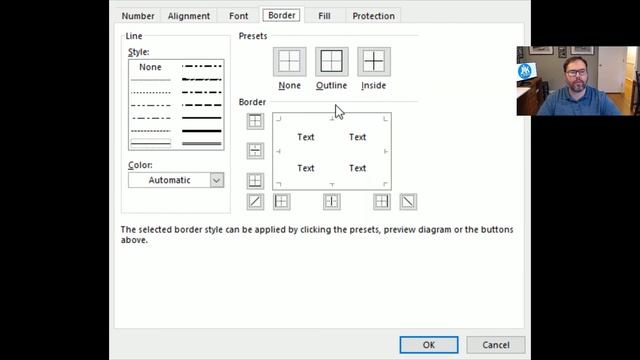Choose the medium dashed line style
The height and width of the screenshot is (360, 640).
coord(202,105)
